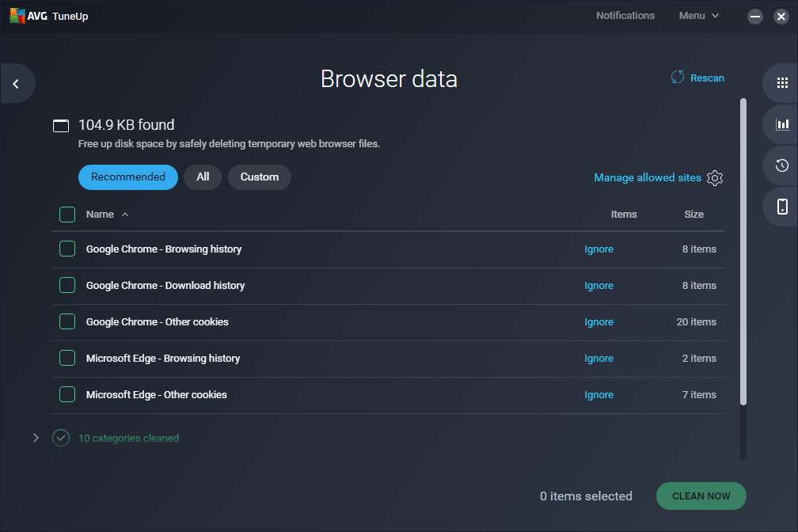Click the CLEAN NOW button
Screen dimensions: 798x532
coord(701,496)
